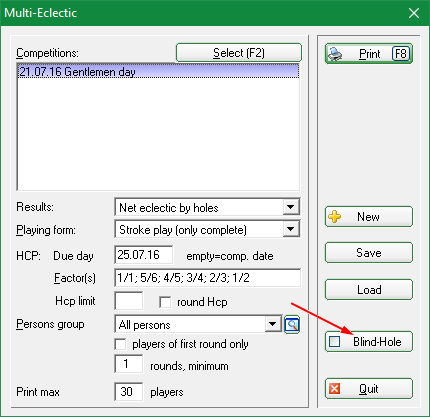The height and width of the screenshot is (417, 430).
Task: Click the yellow plus icon for New
Action: [x=335, y=217]
